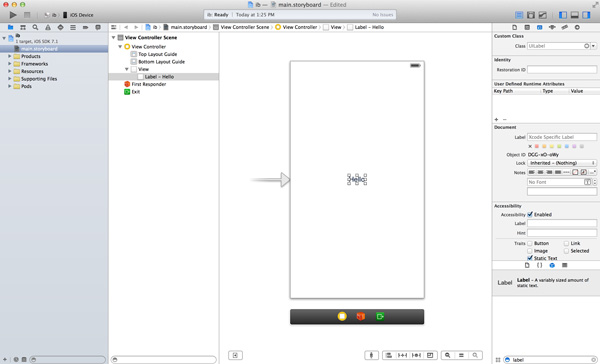
Task: Enable the Link trait checkbox
Action: point(566,243)
